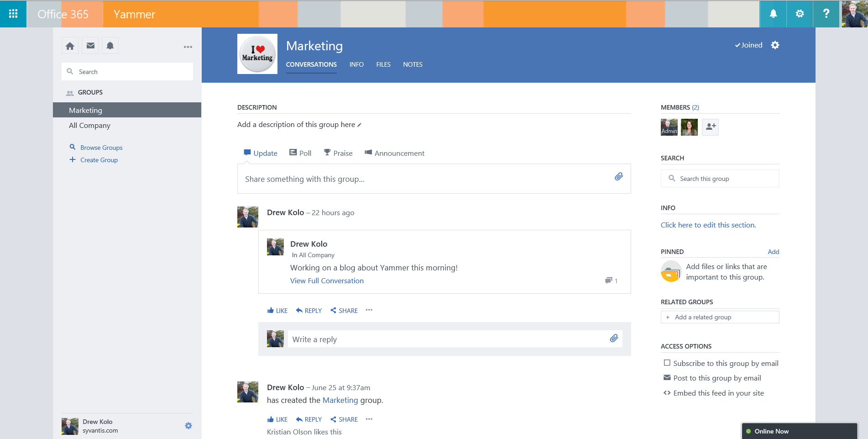Open the inbox envelope icon
This screenshot has width=868, height=439.
point(90,46)
